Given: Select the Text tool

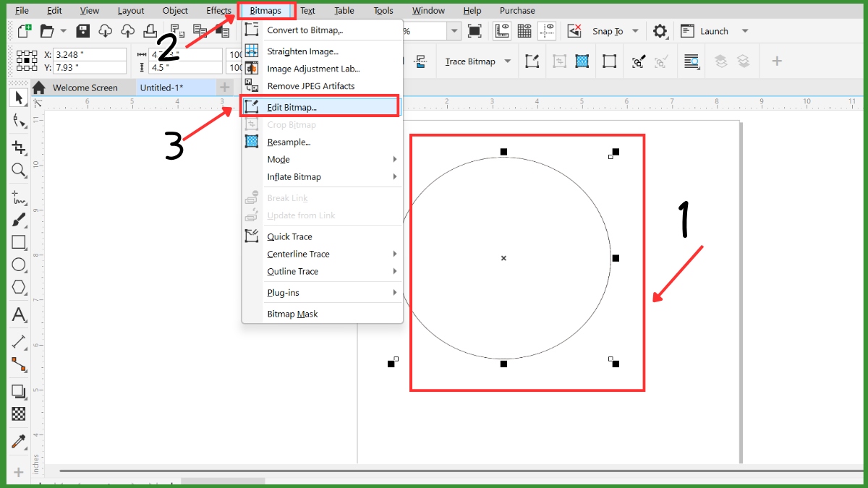Looking at the screenshot, I should pyautogui.click(x=19, y=315).
